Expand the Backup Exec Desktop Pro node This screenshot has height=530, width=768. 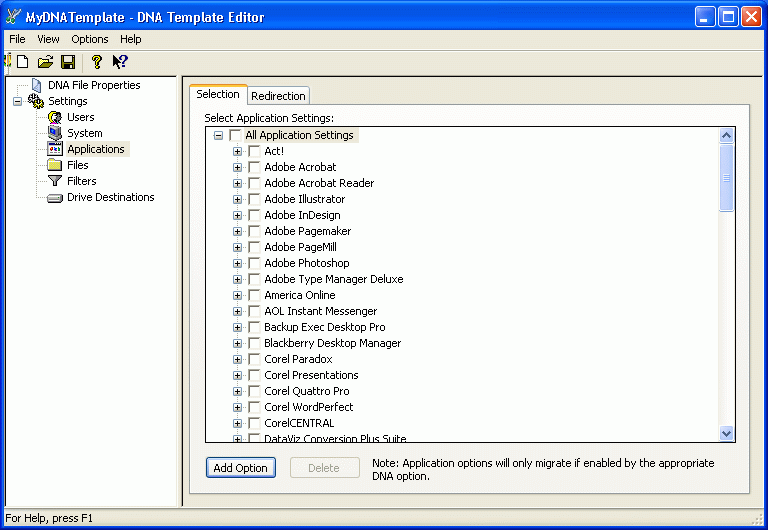tap(238, 327)
